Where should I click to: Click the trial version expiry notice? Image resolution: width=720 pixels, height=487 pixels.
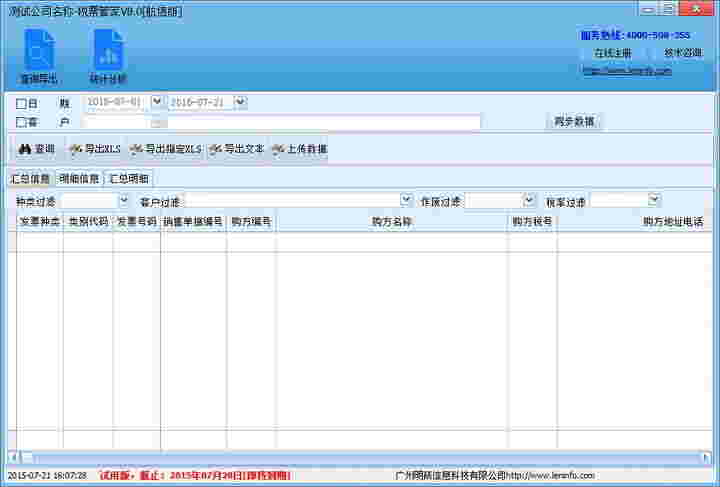(x=196, y=476)
